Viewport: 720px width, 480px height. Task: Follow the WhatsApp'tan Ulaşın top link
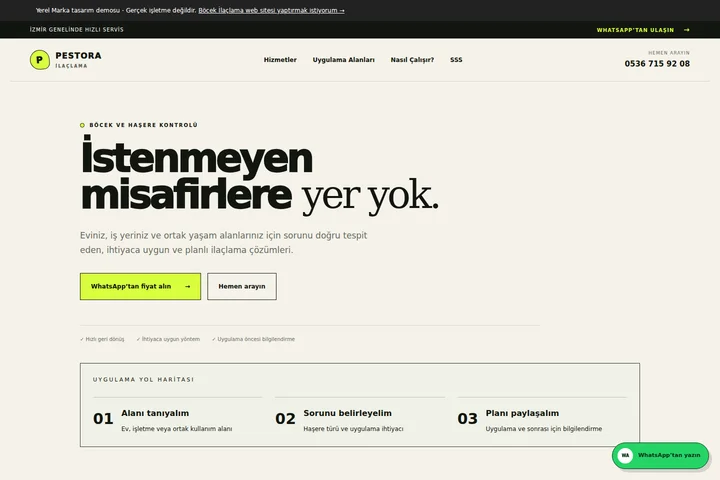pos(643,30)
